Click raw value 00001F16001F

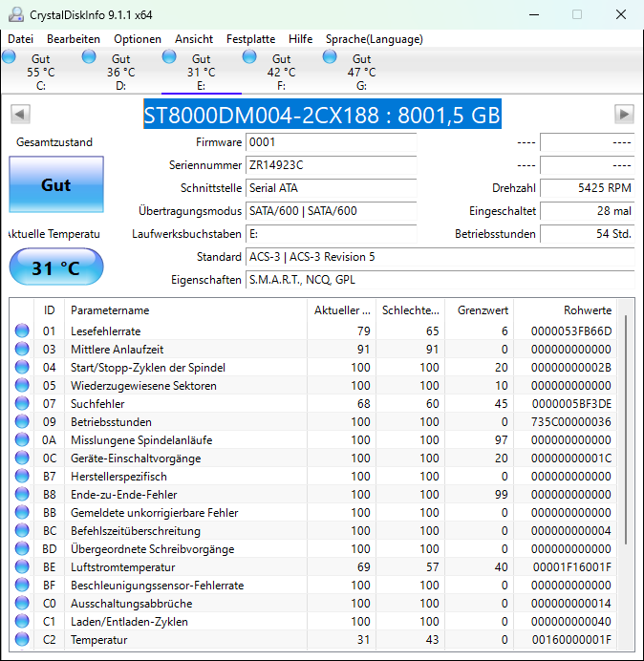point(572,566)
